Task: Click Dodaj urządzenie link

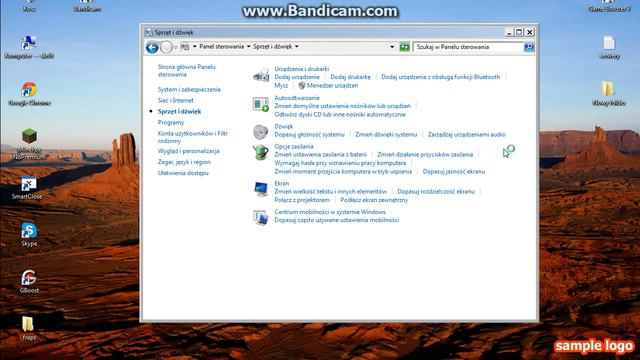Action: [297, 77]
